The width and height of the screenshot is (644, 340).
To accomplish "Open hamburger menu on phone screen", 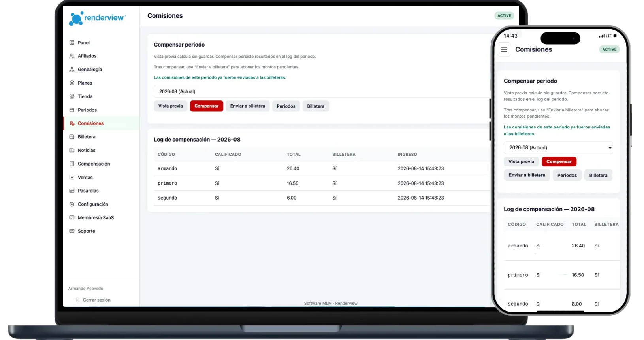I will tap(504, 49).
